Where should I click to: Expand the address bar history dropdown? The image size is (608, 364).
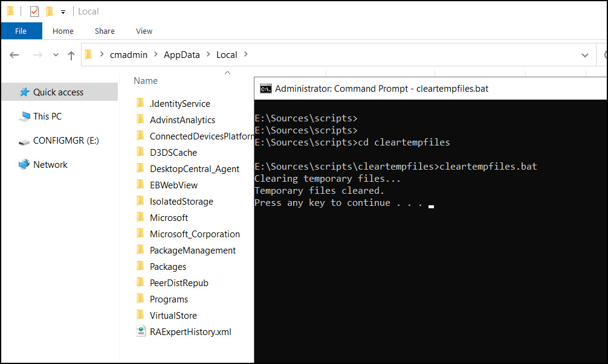click(584, 54)
